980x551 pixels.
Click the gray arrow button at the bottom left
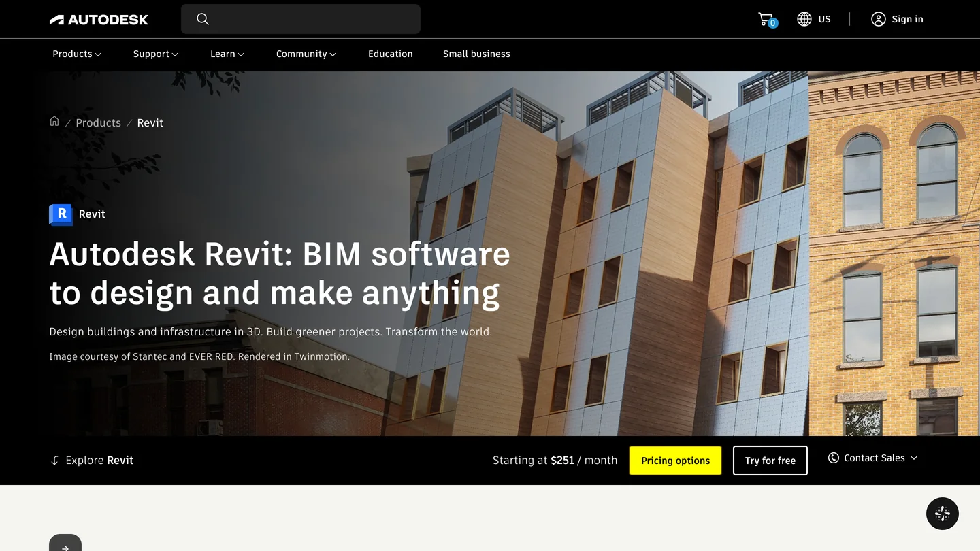tap(65, 543)
